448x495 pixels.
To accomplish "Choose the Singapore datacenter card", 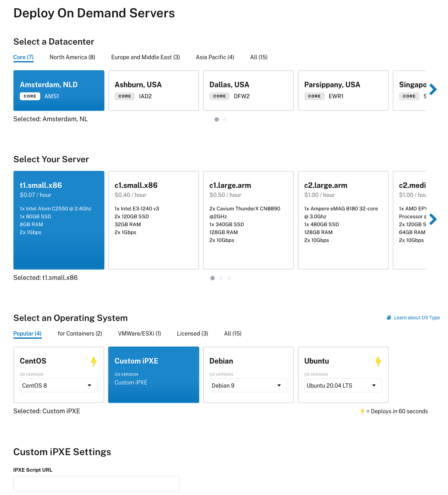I will 410,90.
